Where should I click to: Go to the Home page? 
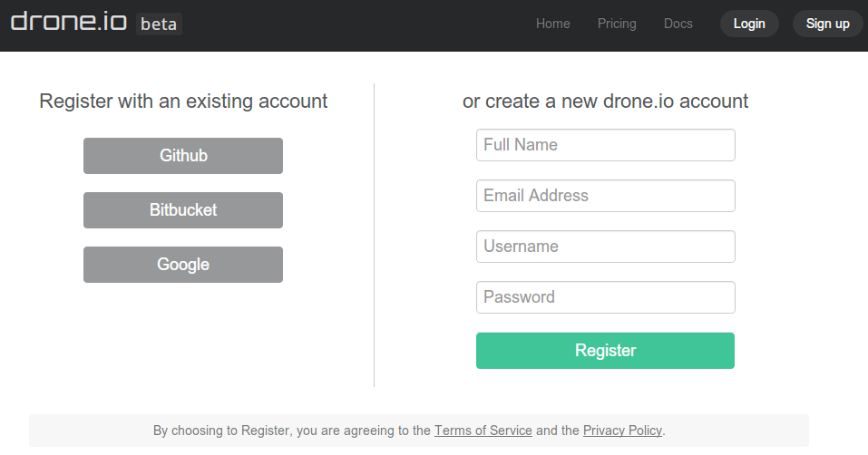[x=553, y=24]
